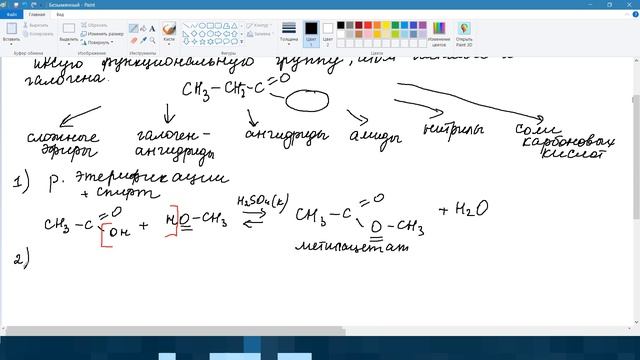Select the Rectangle shape in gallery
This screenshot has width=640, height=360.
coord(210,26)
